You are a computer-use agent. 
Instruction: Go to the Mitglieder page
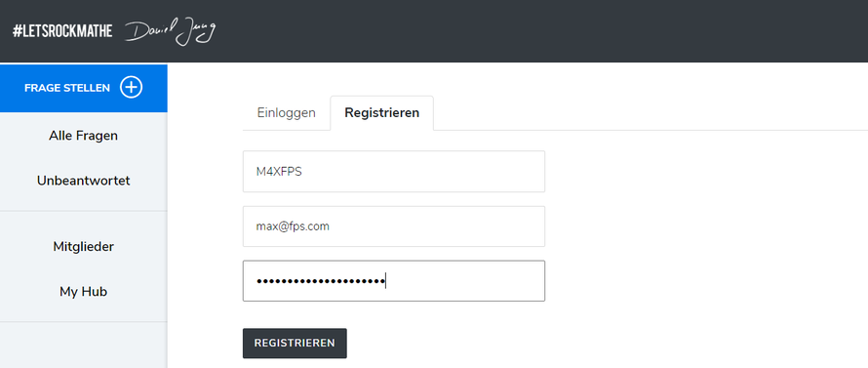click(x=83, y=246)
